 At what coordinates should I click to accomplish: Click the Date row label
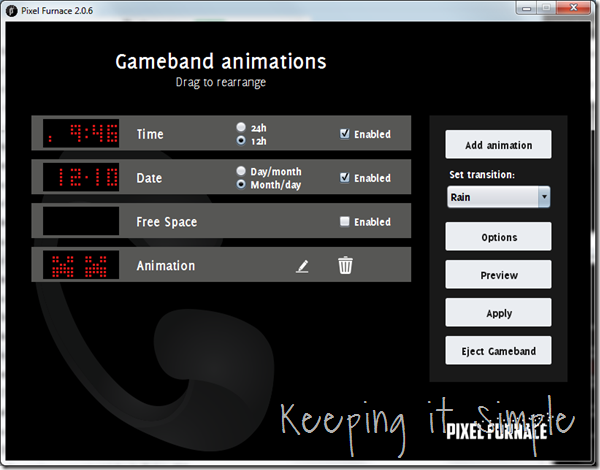click(x=149, y=178)
